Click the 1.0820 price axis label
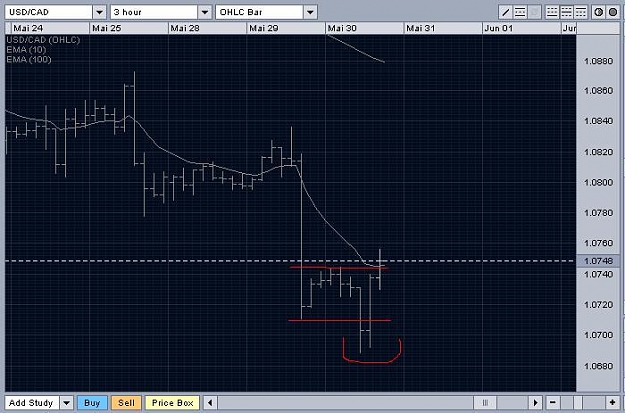Viewport: 625px width, 413px height. click(x=598, y=152)
